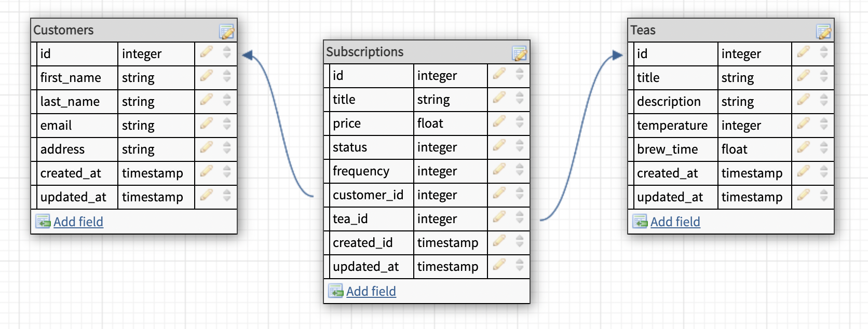Reorder the brew_time field arrows
Viewport: 868px width, 329px height.
(824, 147)
